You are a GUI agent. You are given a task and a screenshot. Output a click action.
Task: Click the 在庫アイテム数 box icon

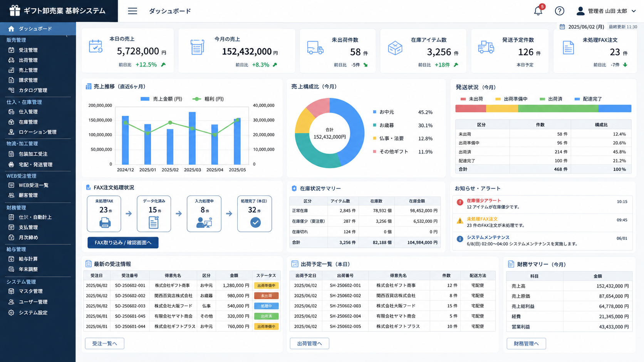[x=395, y=48]
